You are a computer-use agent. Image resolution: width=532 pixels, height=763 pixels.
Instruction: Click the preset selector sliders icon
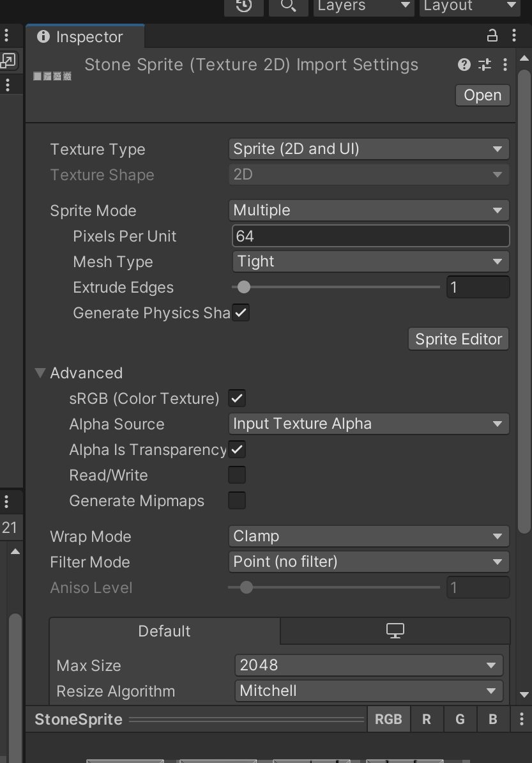[x=485, y=65]
